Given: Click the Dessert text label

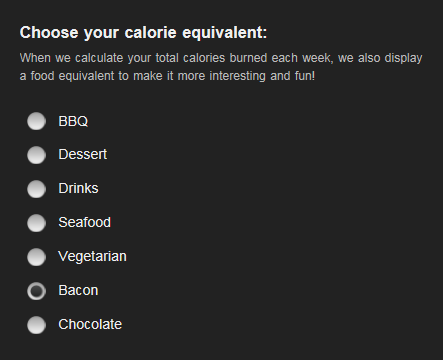Looking at the screenshot, I should (x=83, y=154).
